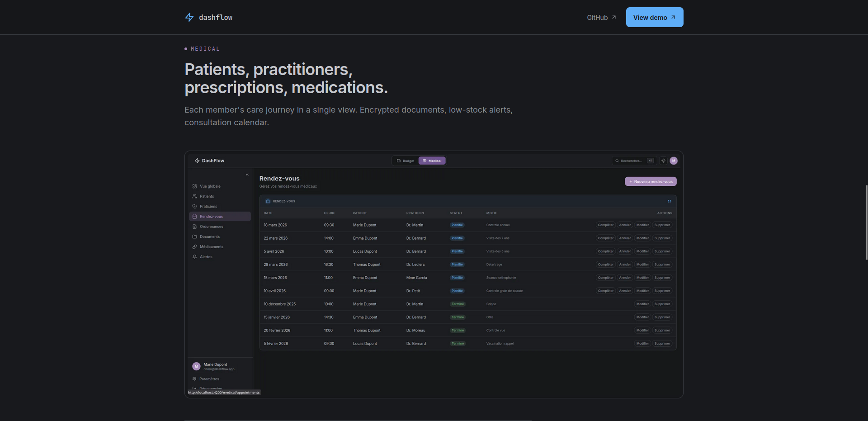Click Modifier for the 22 mars 2026 row
Screen dimensions: 868x421
tap(642, 238)
